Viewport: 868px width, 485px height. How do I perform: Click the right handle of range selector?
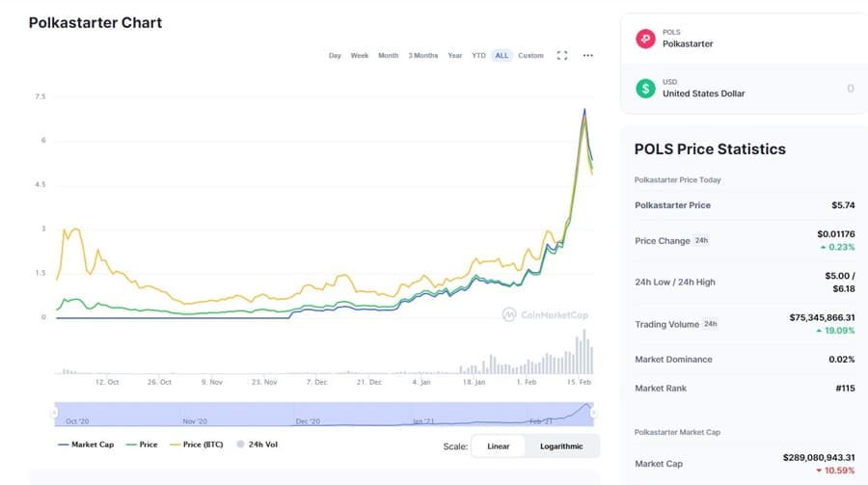(592, 413)
